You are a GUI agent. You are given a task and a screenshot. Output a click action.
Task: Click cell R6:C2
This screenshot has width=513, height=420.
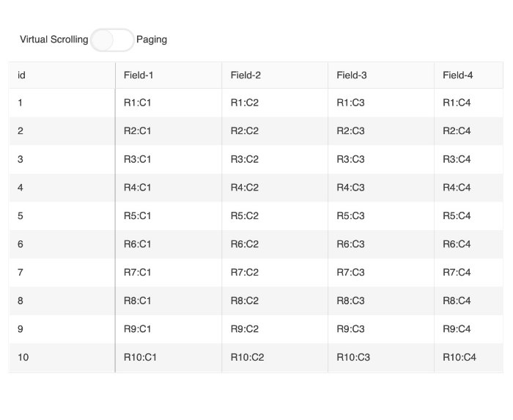(275, 244)
